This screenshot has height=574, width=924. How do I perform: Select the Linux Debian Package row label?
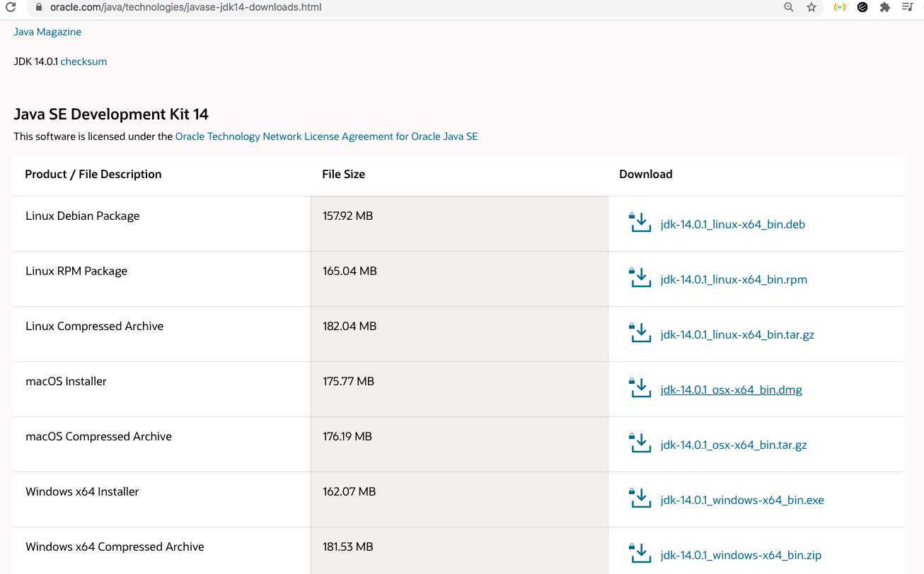point(83,216)
